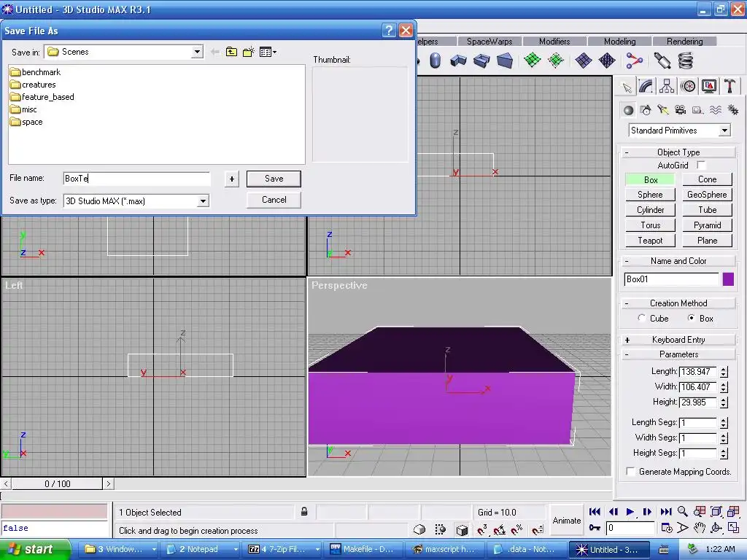Toggle the selection lock padlock icon
Viewport: 747px width, 560px height.
[304, 512]
